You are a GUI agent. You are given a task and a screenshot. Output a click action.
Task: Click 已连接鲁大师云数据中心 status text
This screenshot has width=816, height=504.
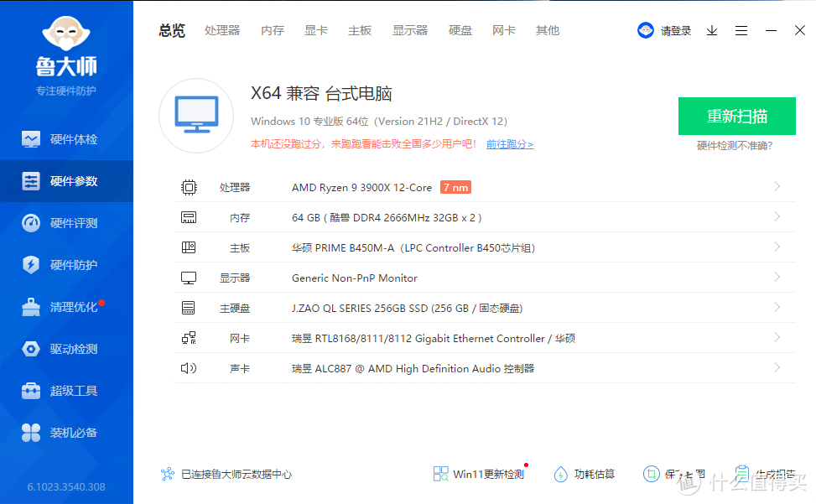click(x=236, y=475)
